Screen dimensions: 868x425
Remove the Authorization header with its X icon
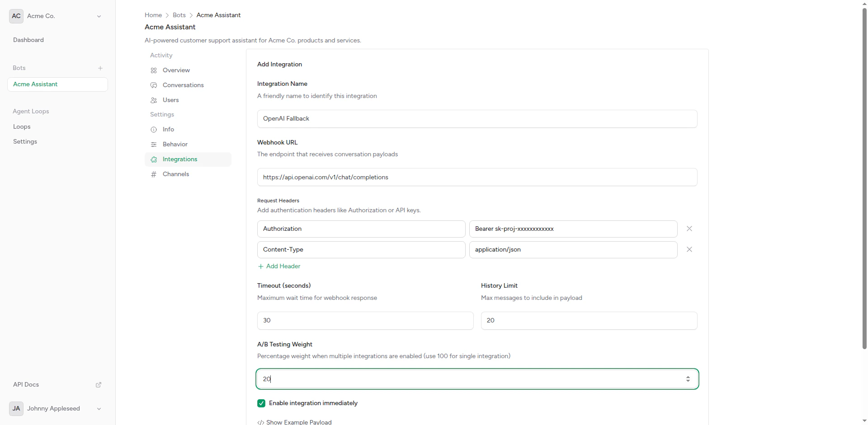[x=689, y=229]
